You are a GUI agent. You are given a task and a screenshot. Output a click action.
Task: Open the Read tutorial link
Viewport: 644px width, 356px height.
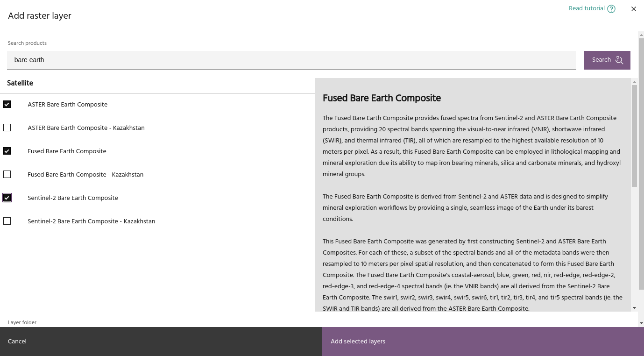tap(587, 8)
